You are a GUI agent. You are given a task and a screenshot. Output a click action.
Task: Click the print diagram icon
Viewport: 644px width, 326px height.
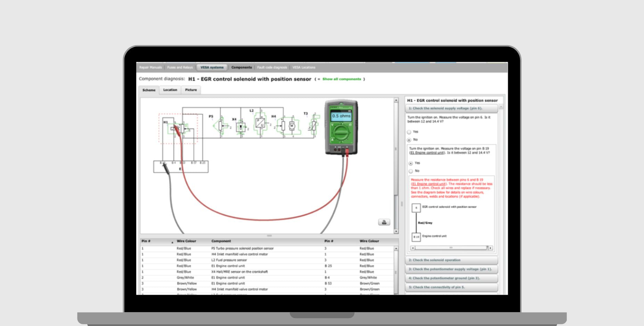point(384,222)
